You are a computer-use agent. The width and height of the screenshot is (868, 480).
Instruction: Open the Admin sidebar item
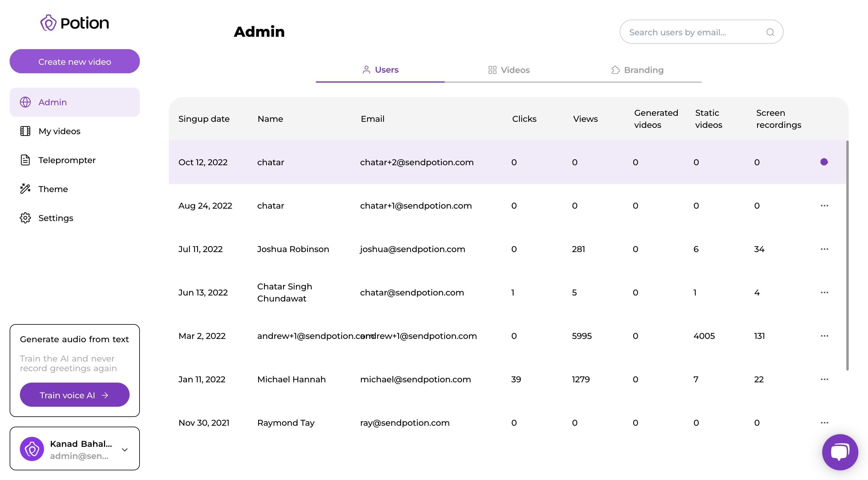point(74,102)
